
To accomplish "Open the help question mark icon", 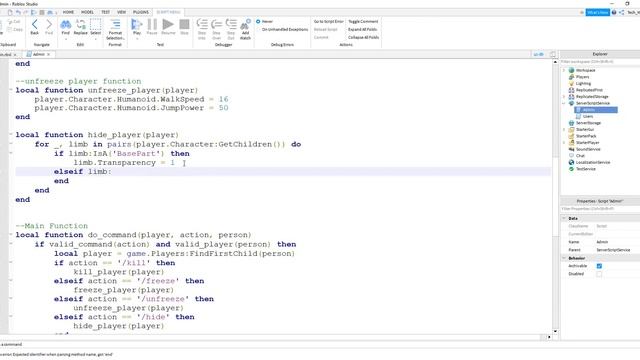I will [614, 12].
